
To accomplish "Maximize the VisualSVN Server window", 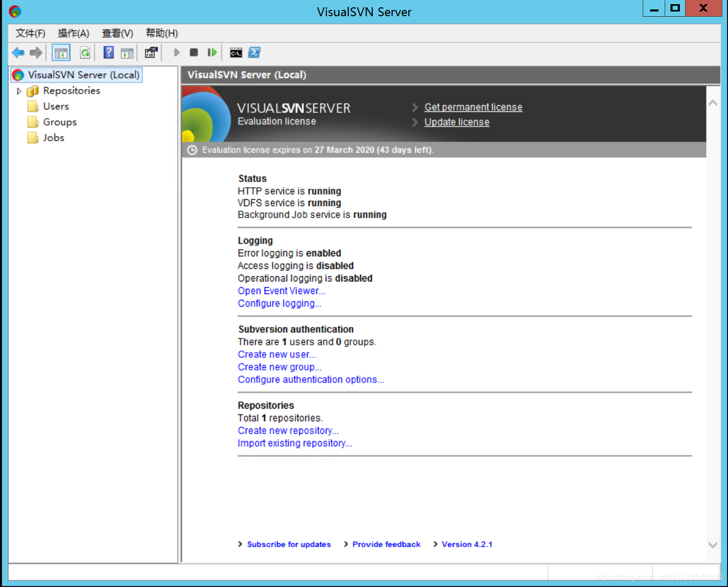I will coord(675,8).
